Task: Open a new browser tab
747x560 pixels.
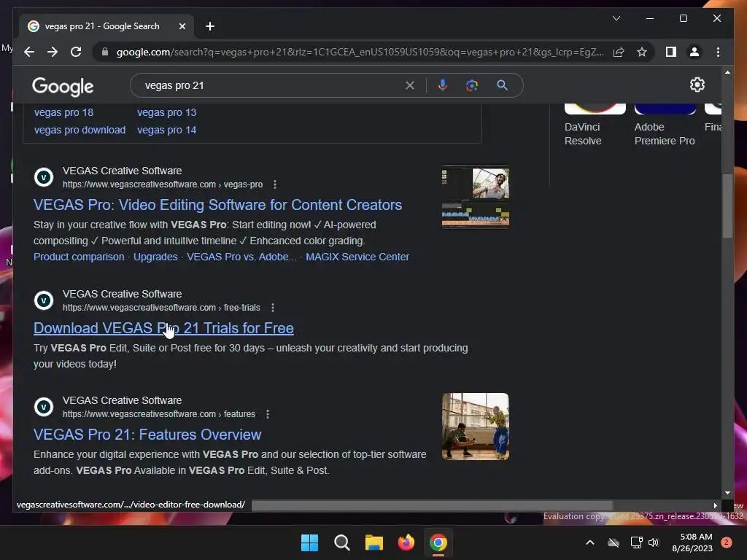Action: (x=210, y=26)
